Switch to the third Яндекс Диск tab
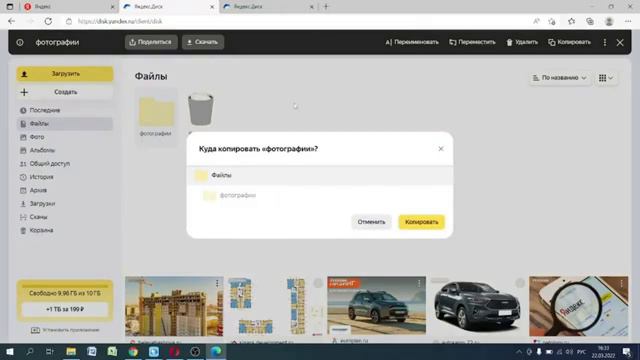This screenshot has height=360, width=640. [x=269, y=7]
